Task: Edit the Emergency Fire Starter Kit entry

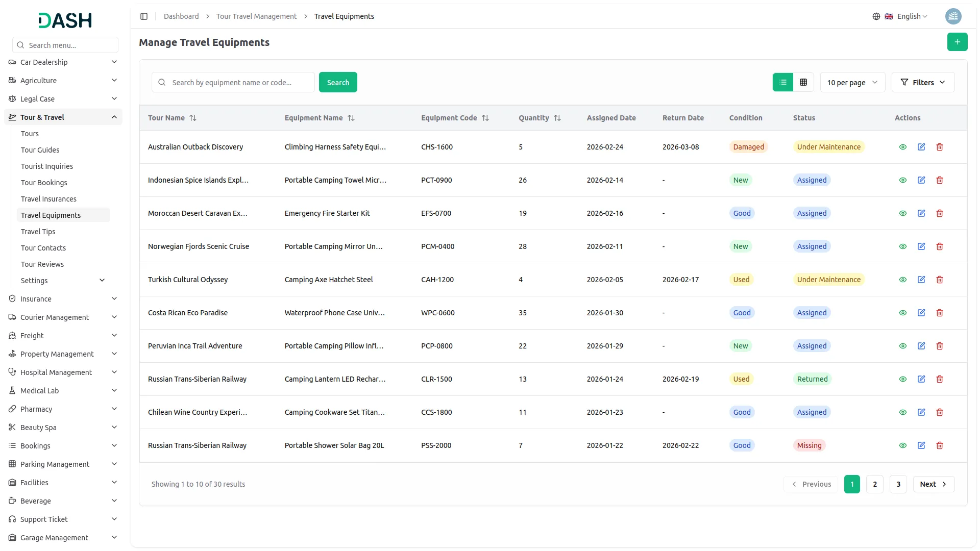Action: click(921, 213)
